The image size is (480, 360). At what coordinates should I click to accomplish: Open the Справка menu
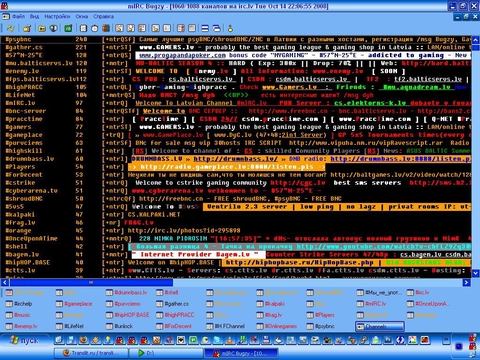click(x=103, y=16)
